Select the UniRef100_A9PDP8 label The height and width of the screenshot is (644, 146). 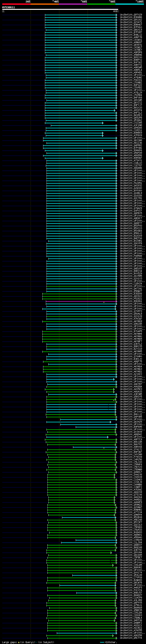click(x=131, y=53)
